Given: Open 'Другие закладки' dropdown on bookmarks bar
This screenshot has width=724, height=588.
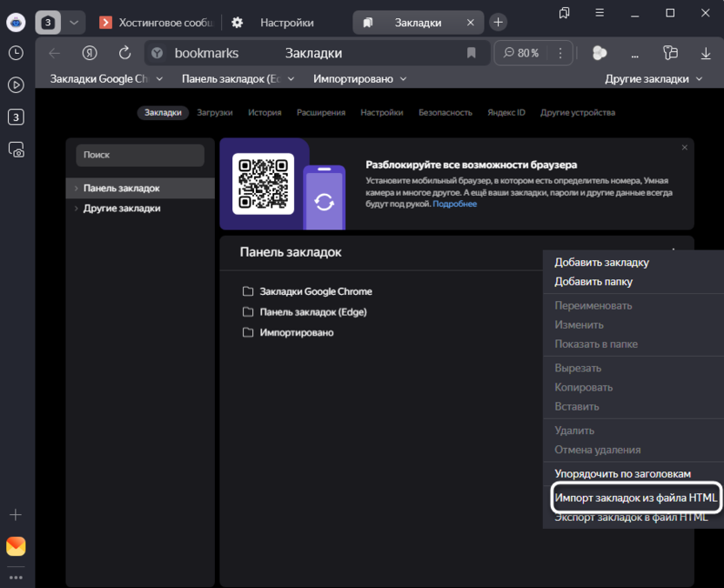Looking at the screenshot, I should (x=654, y=79).
